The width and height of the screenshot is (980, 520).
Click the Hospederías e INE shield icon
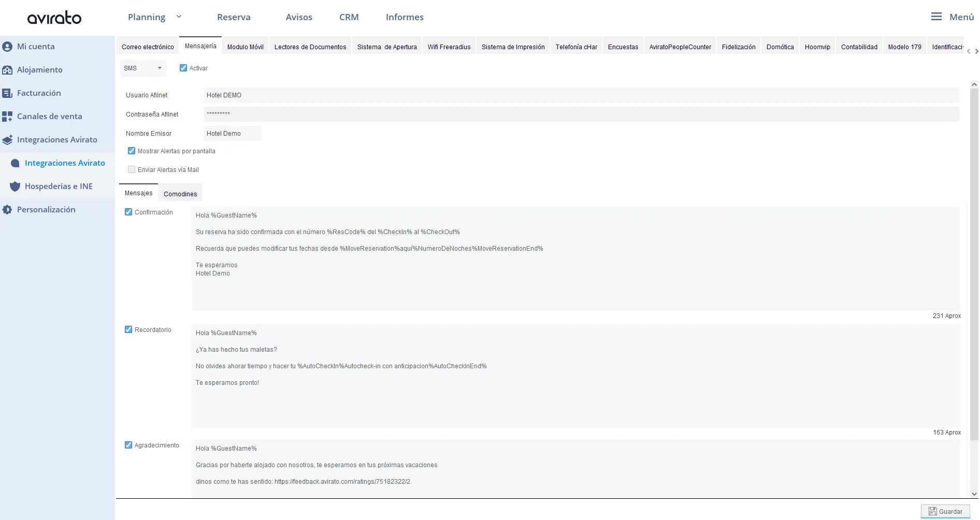[15, 186]
